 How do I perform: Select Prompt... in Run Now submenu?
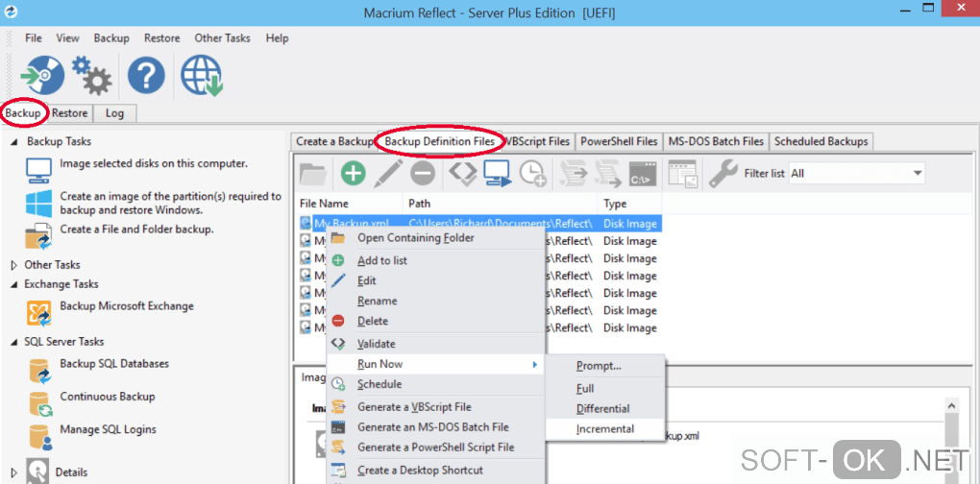pos(605,366)
